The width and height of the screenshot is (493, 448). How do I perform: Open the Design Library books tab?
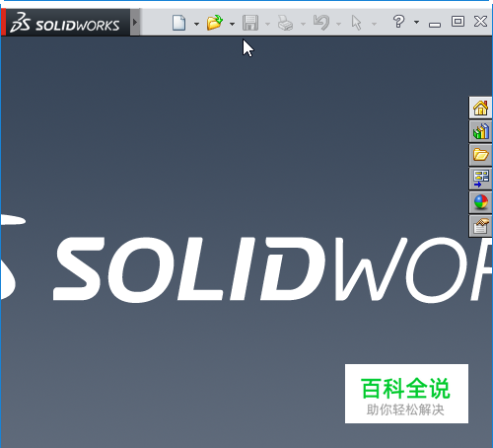point(480,131)
